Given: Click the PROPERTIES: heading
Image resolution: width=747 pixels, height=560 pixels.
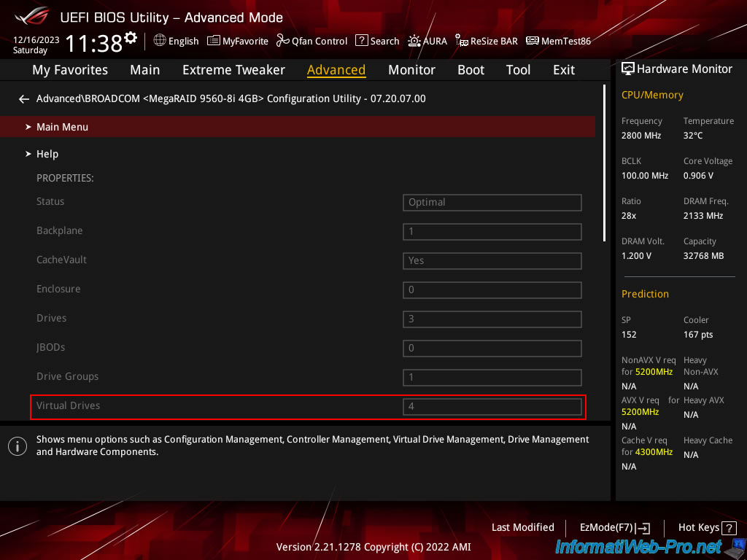Looking at the screenshot, I should 65,178.
